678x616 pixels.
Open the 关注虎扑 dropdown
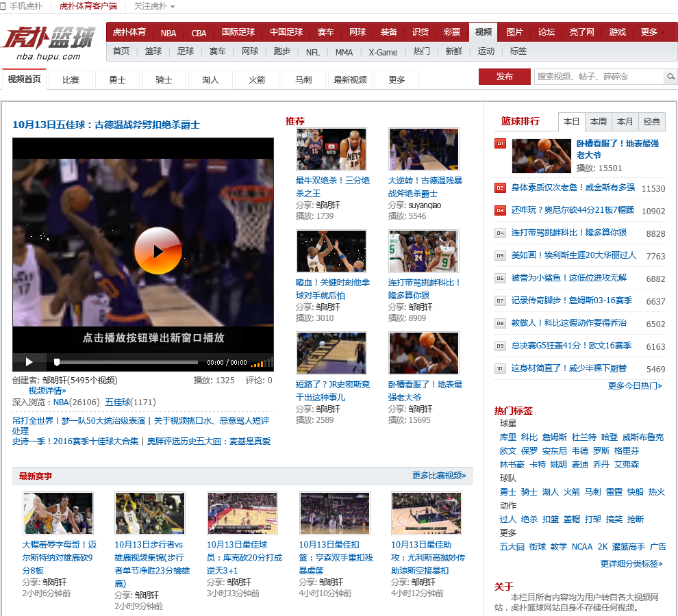click(154, 6)
